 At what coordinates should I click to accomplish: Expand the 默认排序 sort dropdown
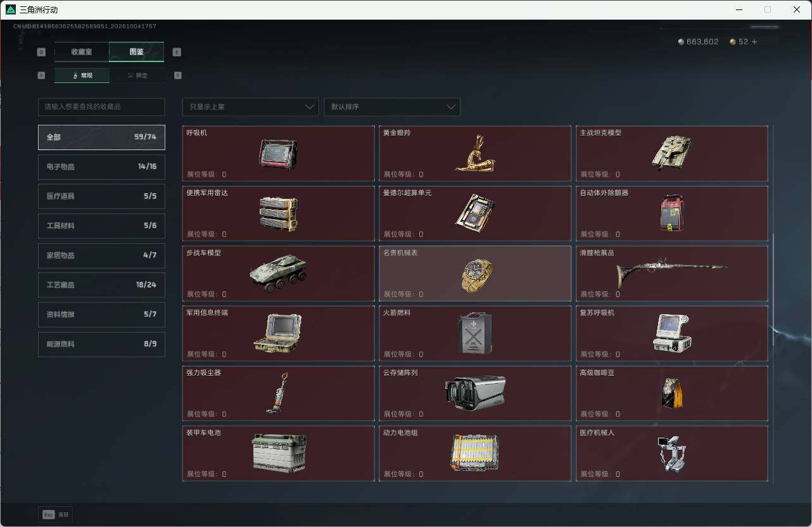tap(392, 107)
